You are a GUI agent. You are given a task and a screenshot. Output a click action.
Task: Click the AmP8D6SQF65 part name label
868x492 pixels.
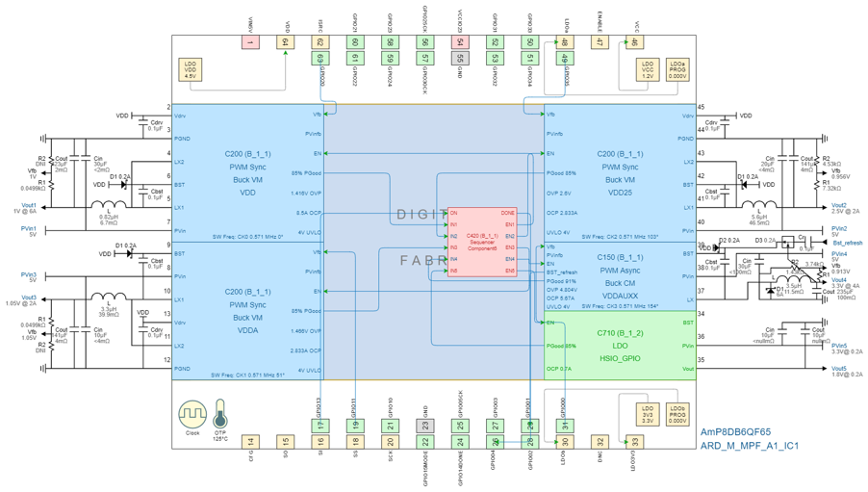(x=735, y=433)
